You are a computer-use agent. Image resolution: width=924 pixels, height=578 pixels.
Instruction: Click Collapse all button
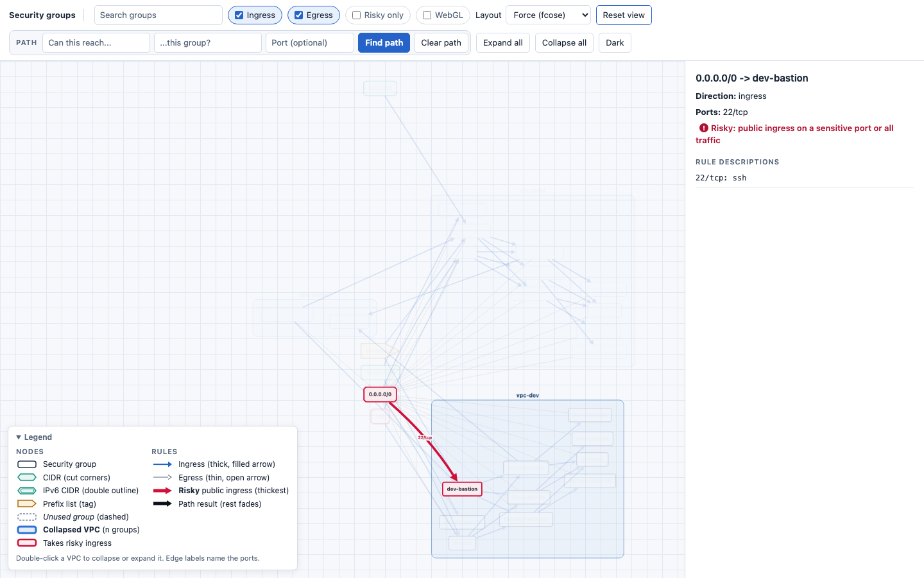tap(564, 43)
